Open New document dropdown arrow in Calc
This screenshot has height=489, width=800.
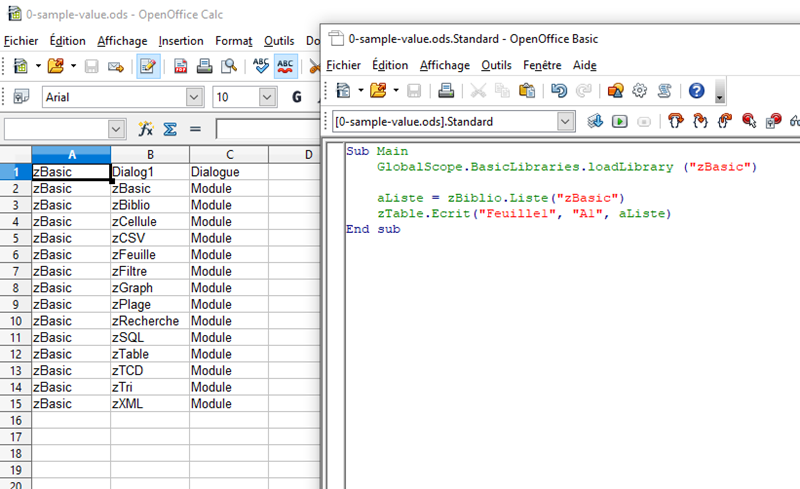coord(38,66)
